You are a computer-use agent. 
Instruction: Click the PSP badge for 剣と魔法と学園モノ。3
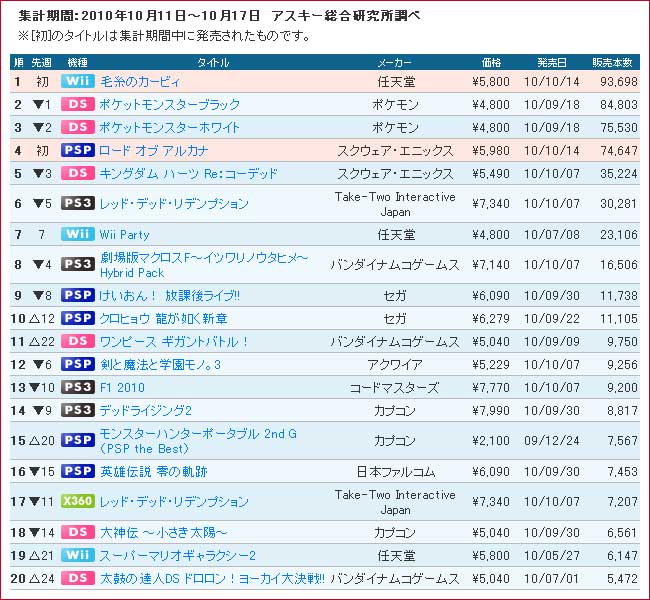click(x=78, y=364)
